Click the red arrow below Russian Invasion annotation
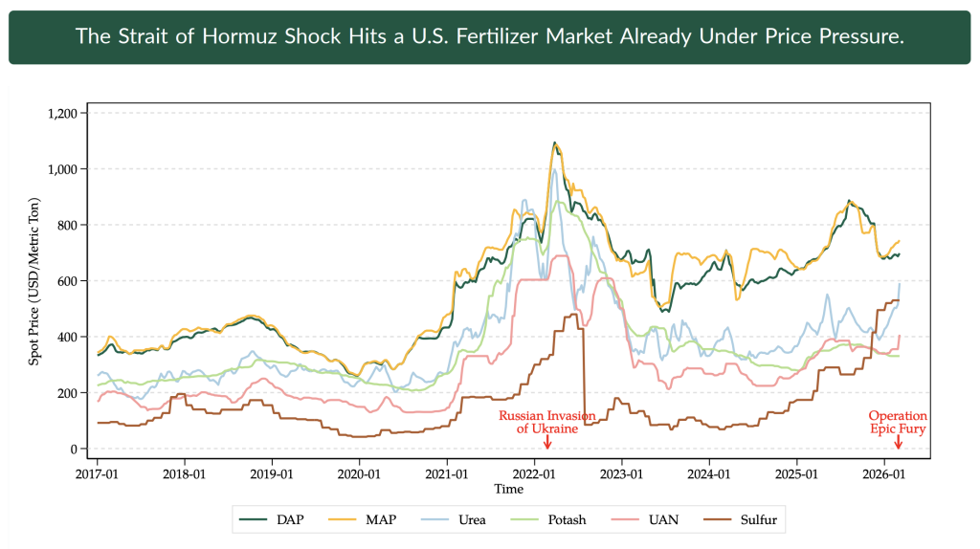The width and height of the screenshot is (980, 549). click(x=547, y=443)
